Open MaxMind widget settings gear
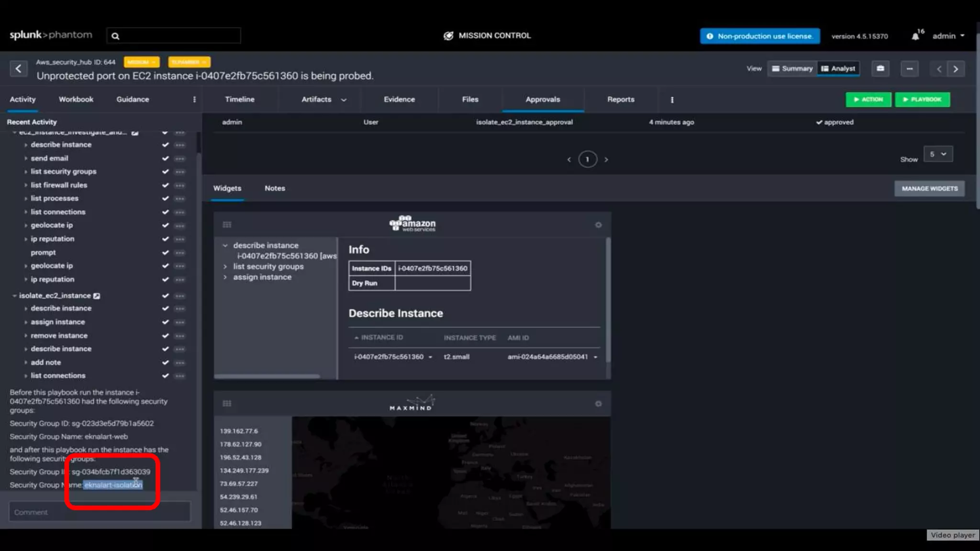 click(598, 404)
